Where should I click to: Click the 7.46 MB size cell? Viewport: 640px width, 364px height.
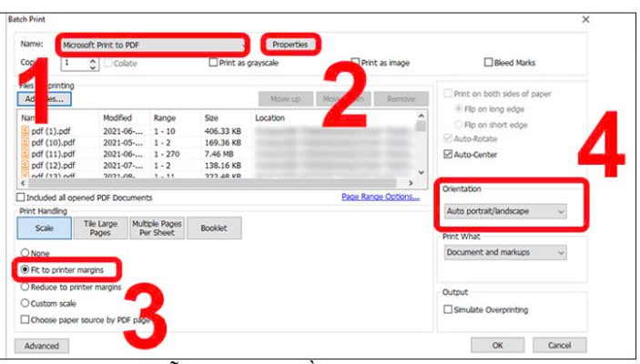(x=218, y=154)
